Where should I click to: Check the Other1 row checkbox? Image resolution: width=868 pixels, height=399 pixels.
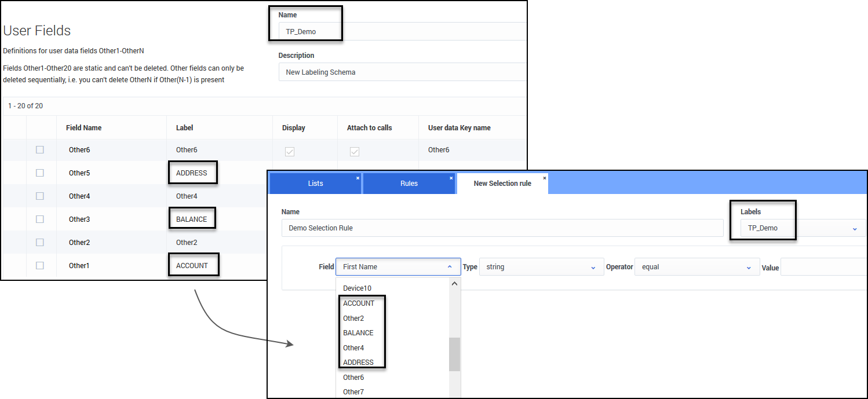(x=40, y=266)
